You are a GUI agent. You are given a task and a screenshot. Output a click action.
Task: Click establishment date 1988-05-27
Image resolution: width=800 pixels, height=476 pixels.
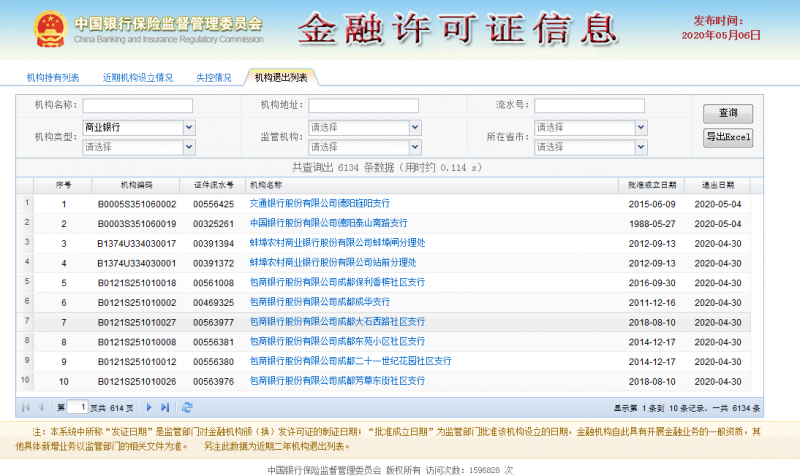652,224
